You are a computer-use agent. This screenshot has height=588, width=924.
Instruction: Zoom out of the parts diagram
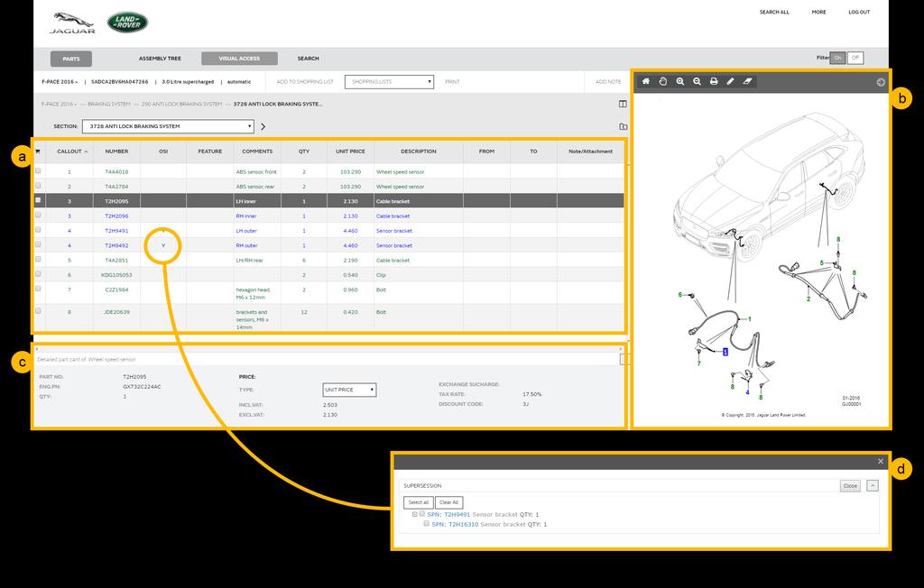click(698, 81)
